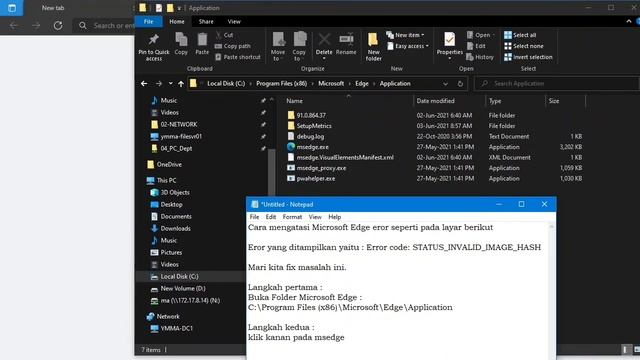Click Copy path in Clipboard group
Image resolution: width=640 pixels, height=360 pixels.
[233, 46]
